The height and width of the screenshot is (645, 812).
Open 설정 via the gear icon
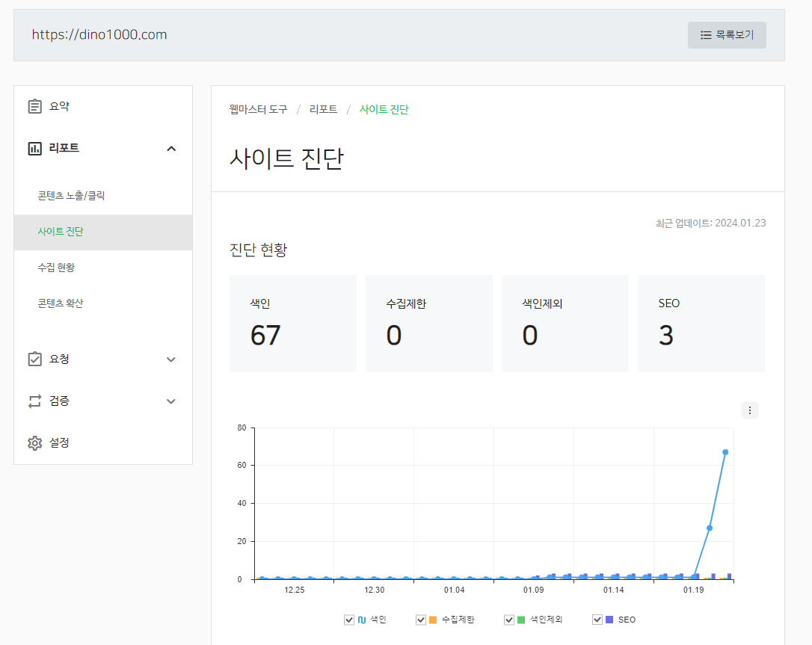[34, 442]
